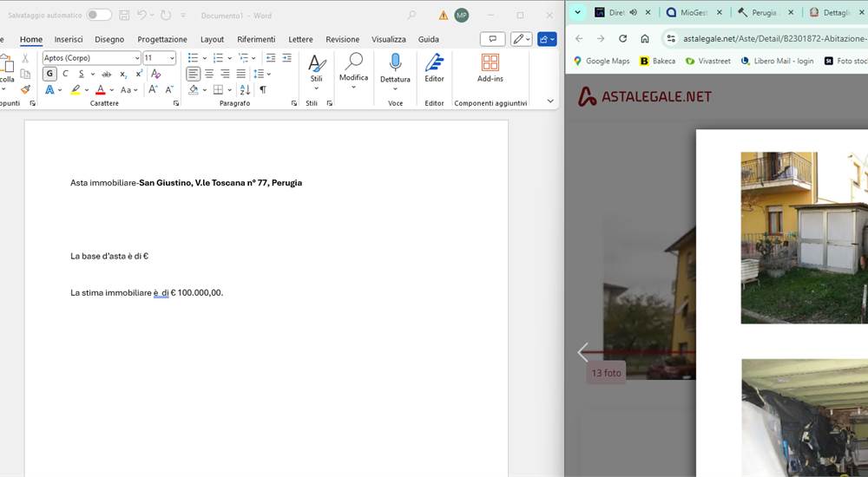This screenshot has height=477, width=868.
Task: Reload the astalegale.net browser page
Action: 622,38
